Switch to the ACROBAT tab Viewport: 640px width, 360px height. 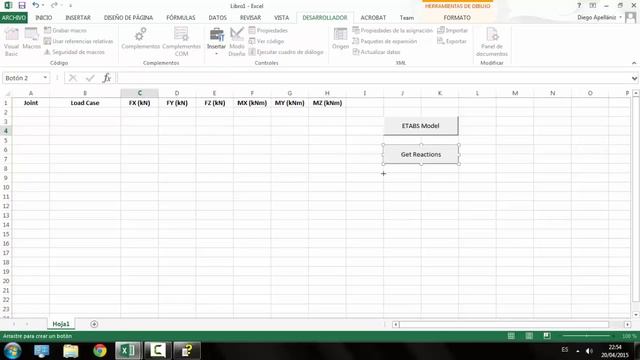pyautogui.click(x=373, y=18)
